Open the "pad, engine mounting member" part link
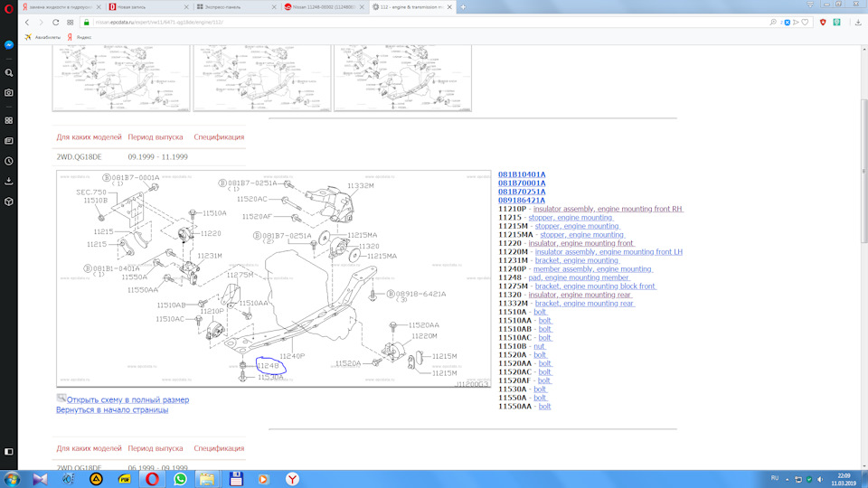 tap(579, 277)
